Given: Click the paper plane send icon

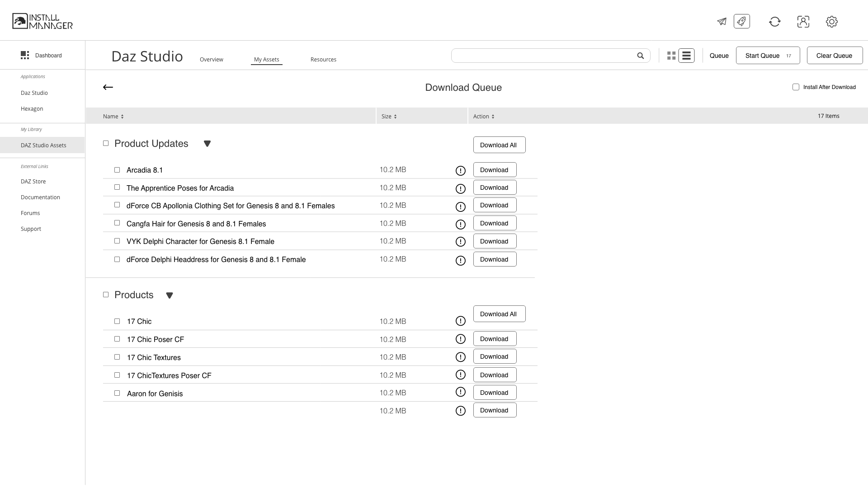Looking at the screenshot, I should (x=722, y=22).
